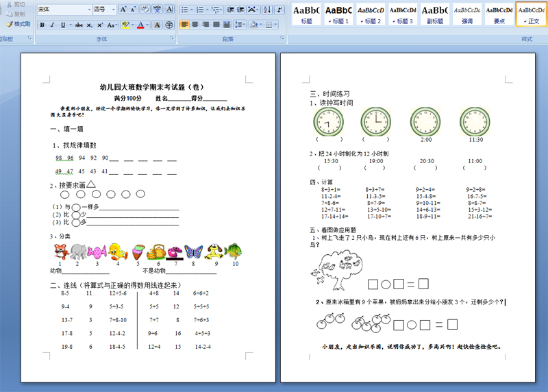Decrease paragraph indent

[x=230, y=10]
